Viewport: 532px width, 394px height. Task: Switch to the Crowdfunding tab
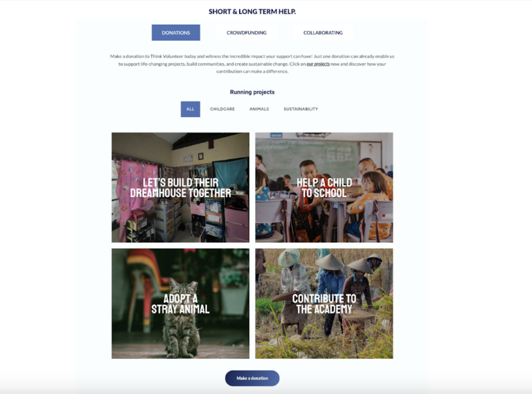(x=246, y=33)
